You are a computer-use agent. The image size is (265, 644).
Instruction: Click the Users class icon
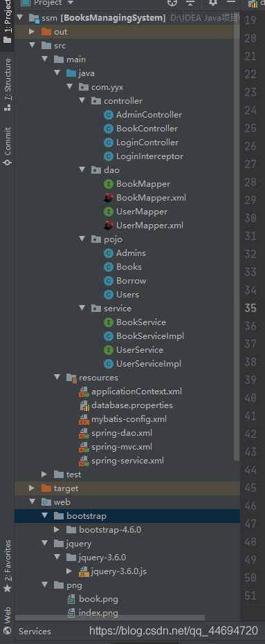109,295
